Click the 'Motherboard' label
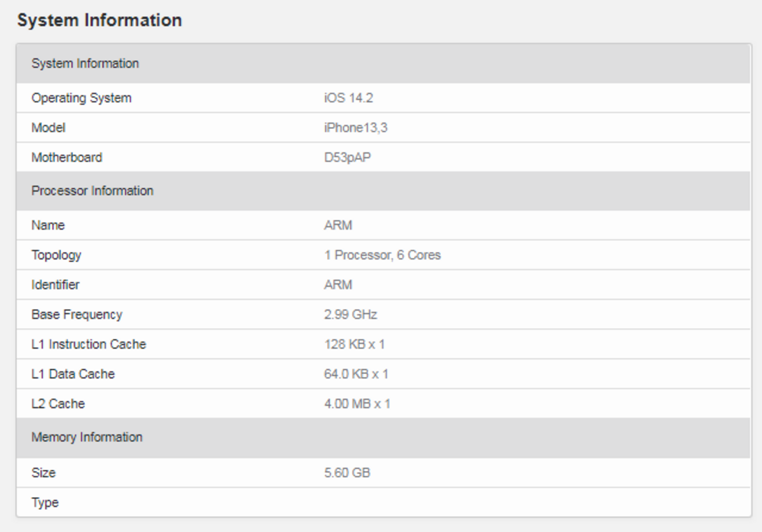 click(x=67, y=157)
